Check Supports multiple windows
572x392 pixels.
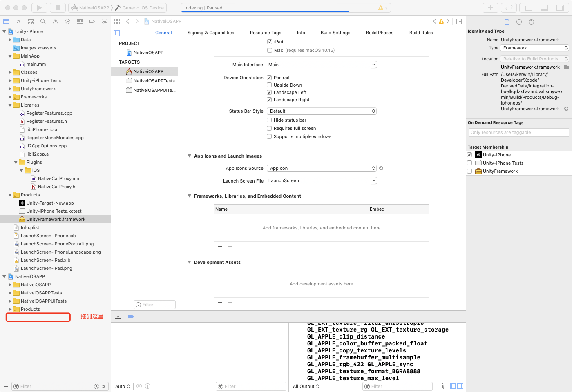point(270,136)
